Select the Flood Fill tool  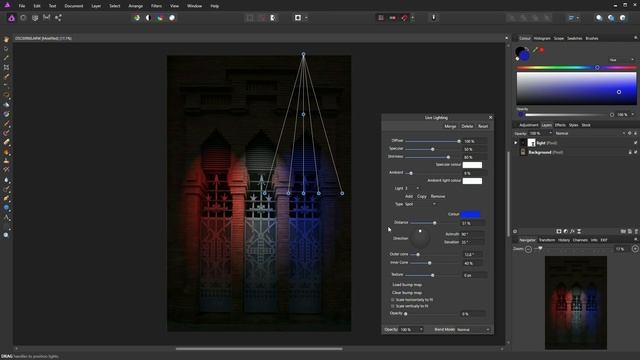6,105
